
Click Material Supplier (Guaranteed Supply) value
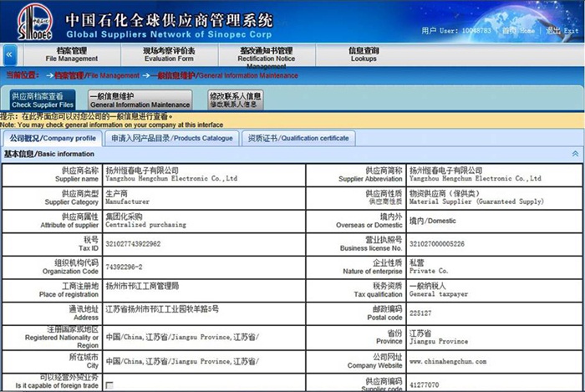pos(476,198)
